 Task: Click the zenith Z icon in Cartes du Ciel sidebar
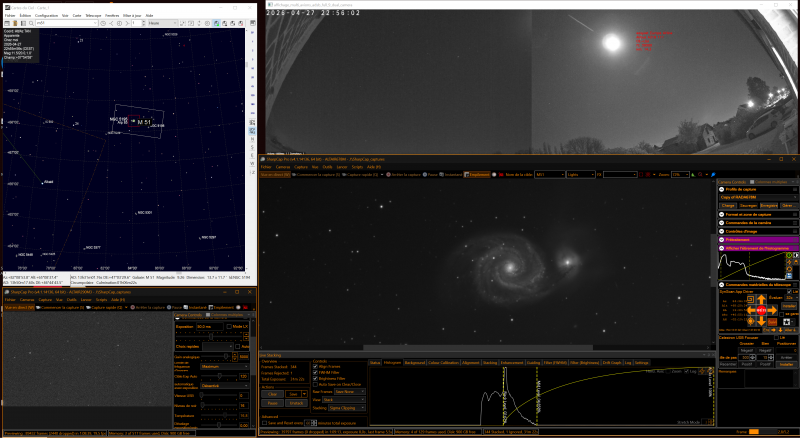(252, 173)
